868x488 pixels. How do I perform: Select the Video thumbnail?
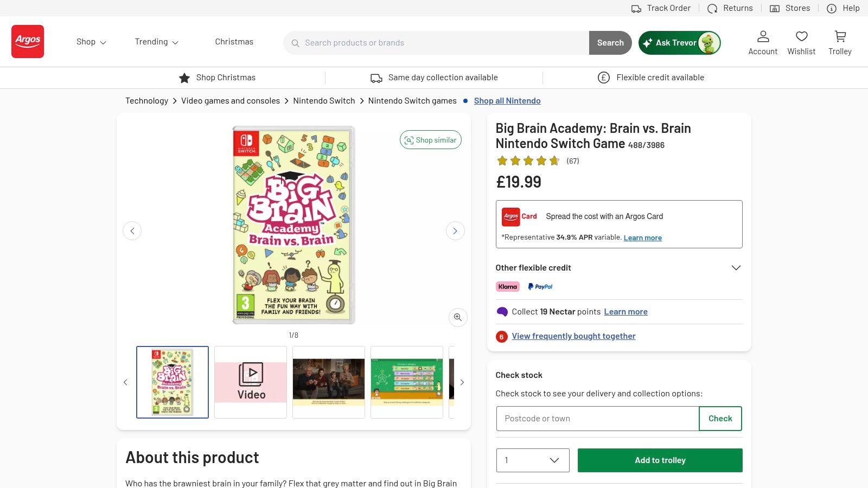pyautogui.click(x=250, y=382)
